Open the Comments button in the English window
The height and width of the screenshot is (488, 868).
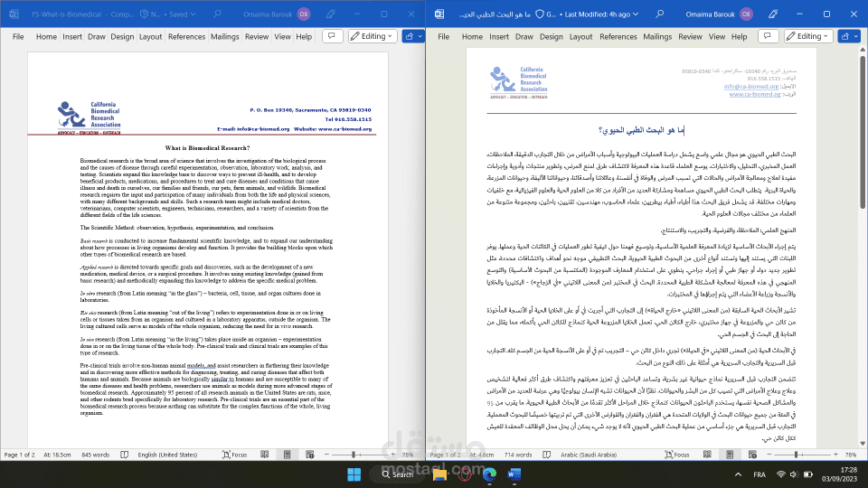point(332,36)
